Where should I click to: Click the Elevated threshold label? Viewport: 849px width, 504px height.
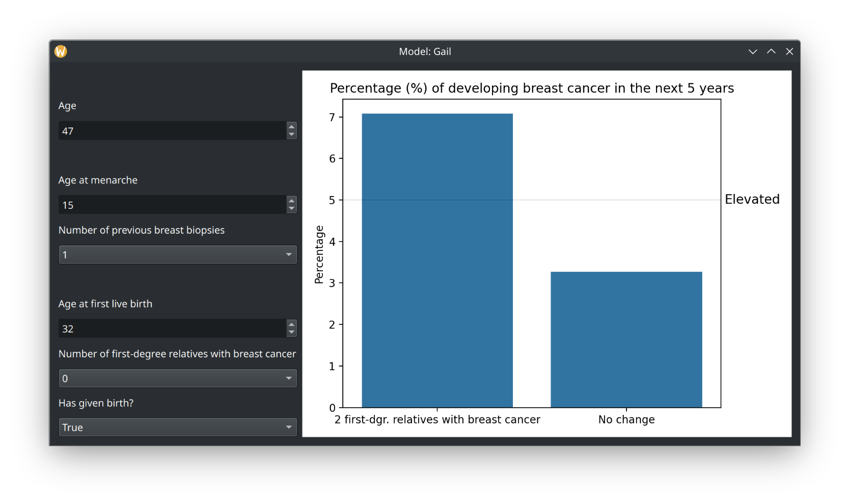pos(752,200)
